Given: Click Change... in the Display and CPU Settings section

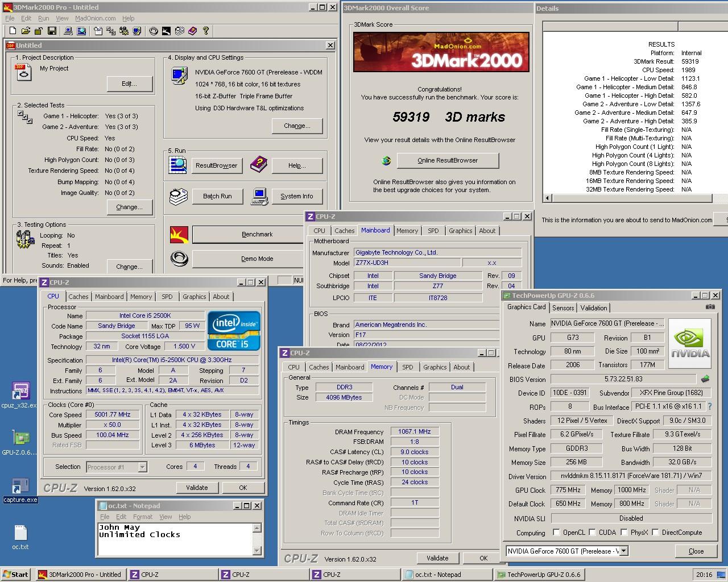Looking at the screenshot, I should [x=297, y=126].
